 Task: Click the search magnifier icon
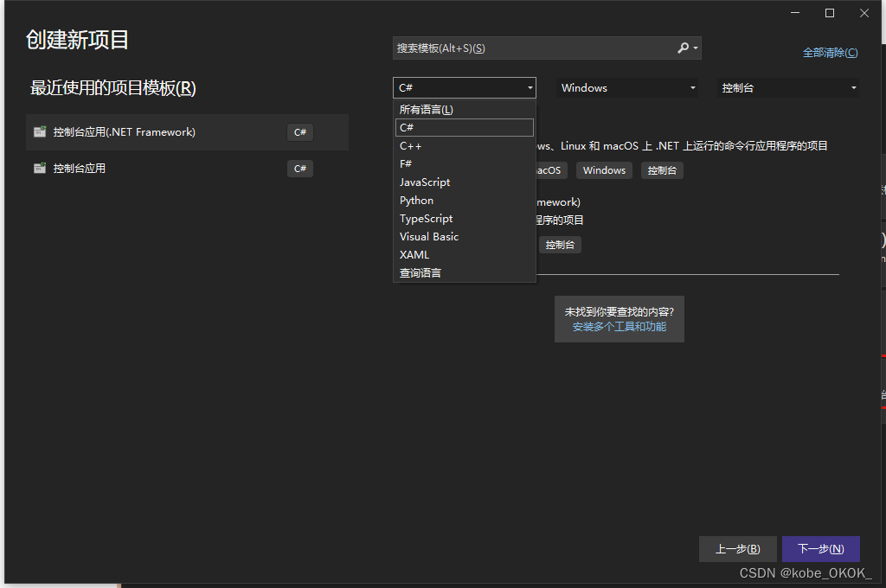coord(684,48)
